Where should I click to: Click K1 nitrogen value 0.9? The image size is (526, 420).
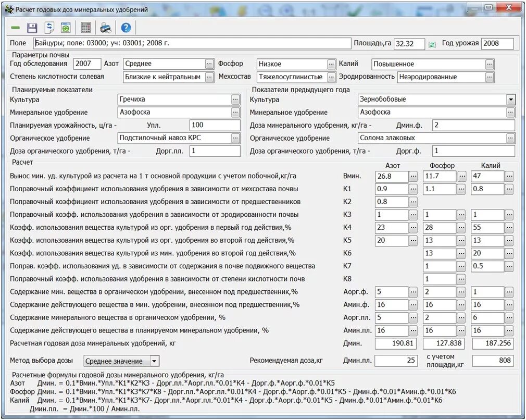(x=392, y=189)
